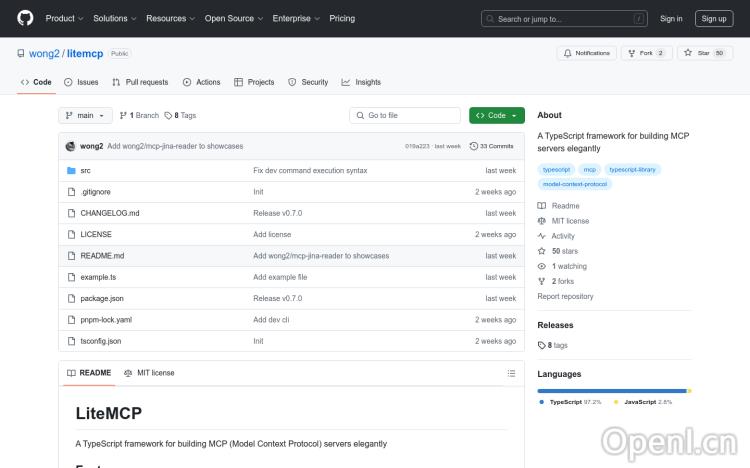Click the TypeScript blue language bar

coord(611,390)
